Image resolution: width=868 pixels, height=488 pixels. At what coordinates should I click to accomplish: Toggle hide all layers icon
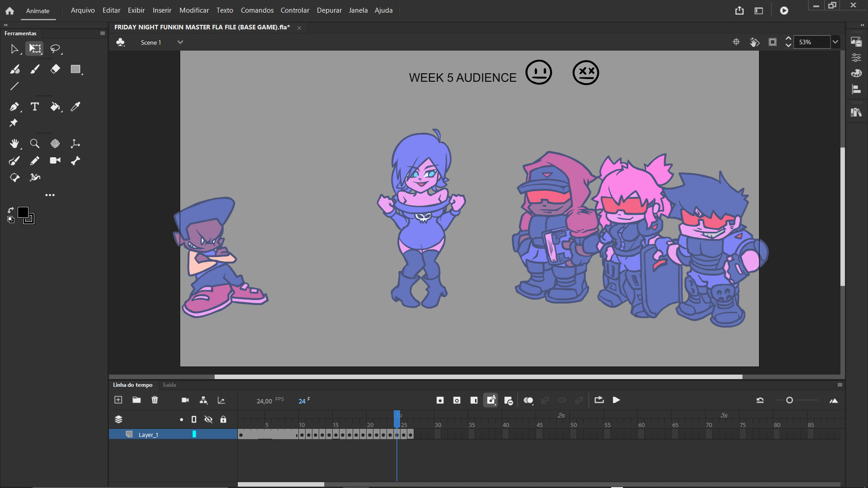(x=208, y=419)
